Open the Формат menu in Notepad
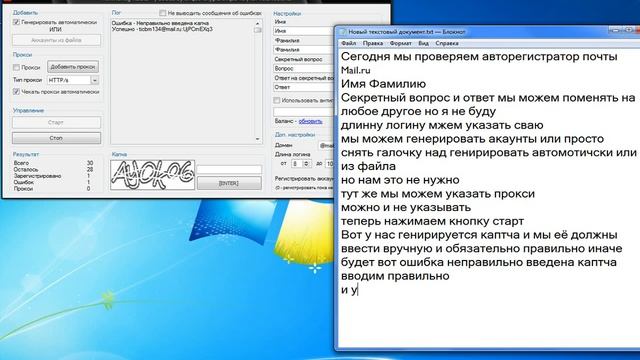Viewport: 640px width, 360px height. click(400, 43)
